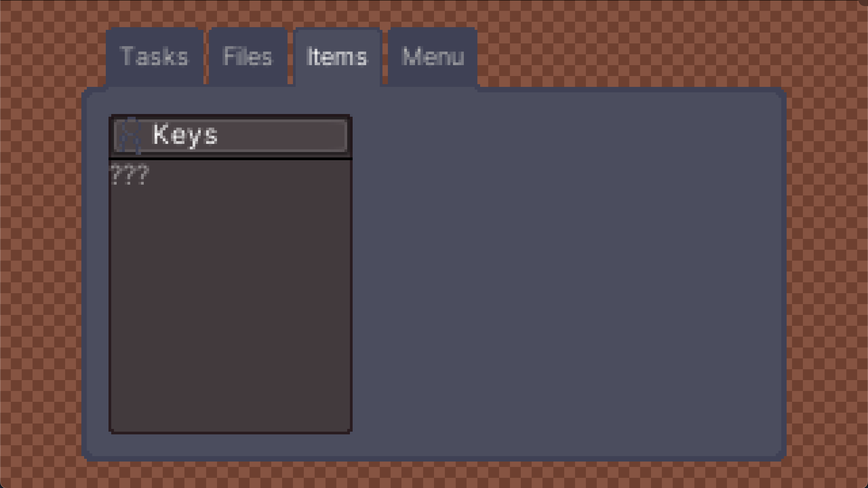Pick the first item under Keys
868x488 pixels.
coord(130,174)
